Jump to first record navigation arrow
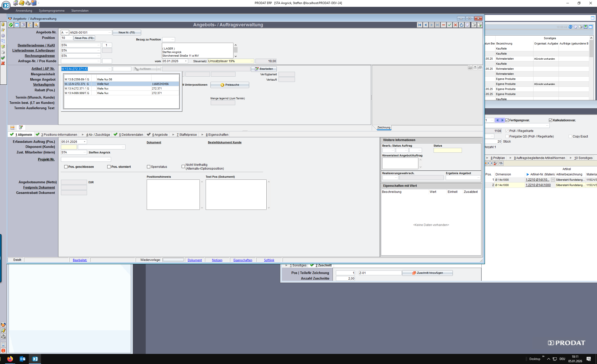This screenshot has width=597, height=364. [x=420, y=25]
